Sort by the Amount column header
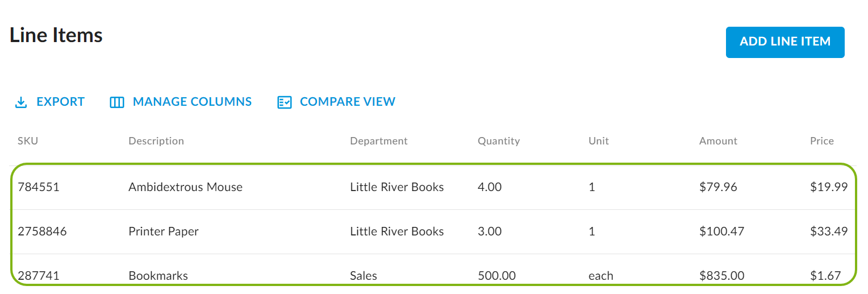Screen dimensions: 868x294 (718, 141)
